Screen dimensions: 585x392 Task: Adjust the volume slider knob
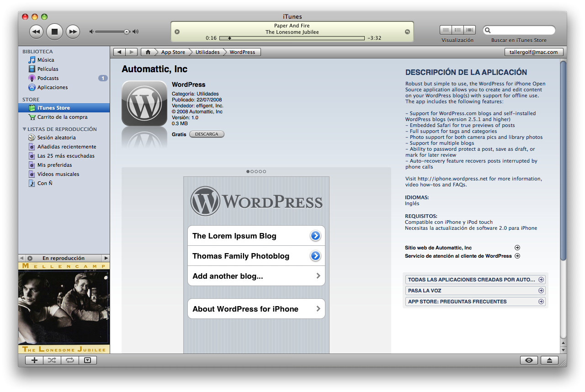coord(127,32)
